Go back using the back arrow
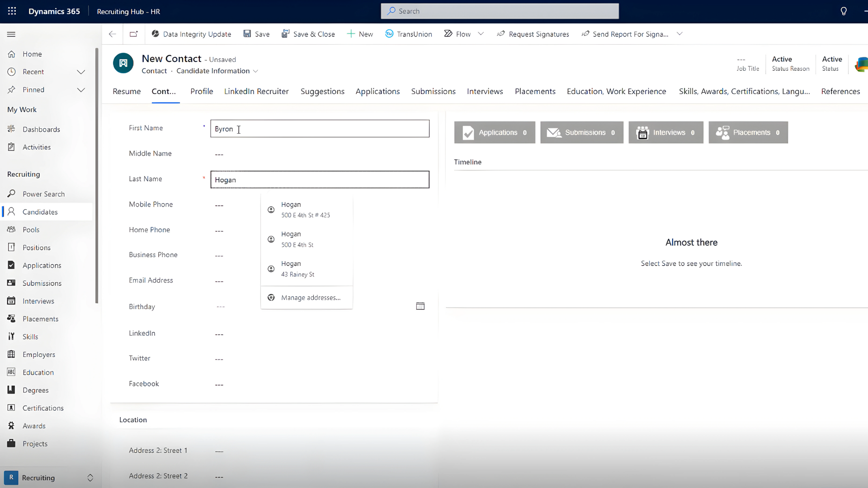This screenshot has width=868, height=488. (113, 34)
